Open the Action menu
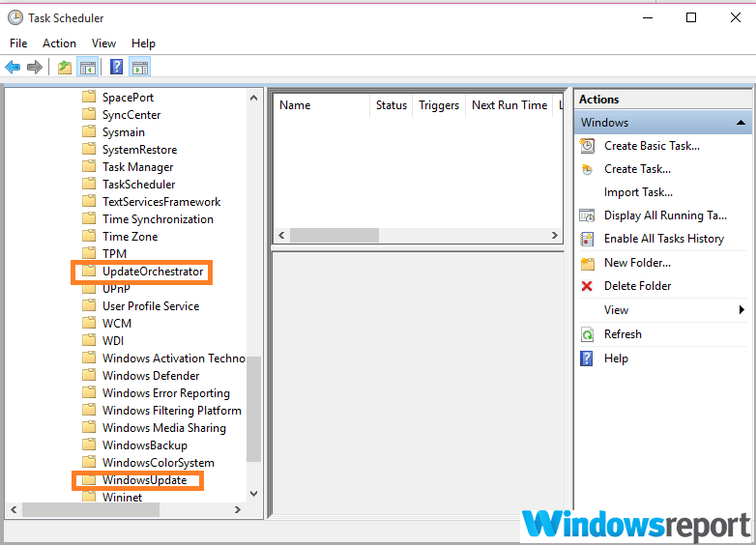 [59, 43]
